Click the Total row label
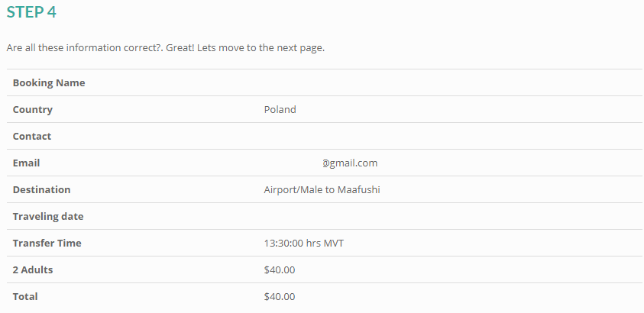Viewport: 644px width, 313px height. pyautogui.click(x=25, y=296)
